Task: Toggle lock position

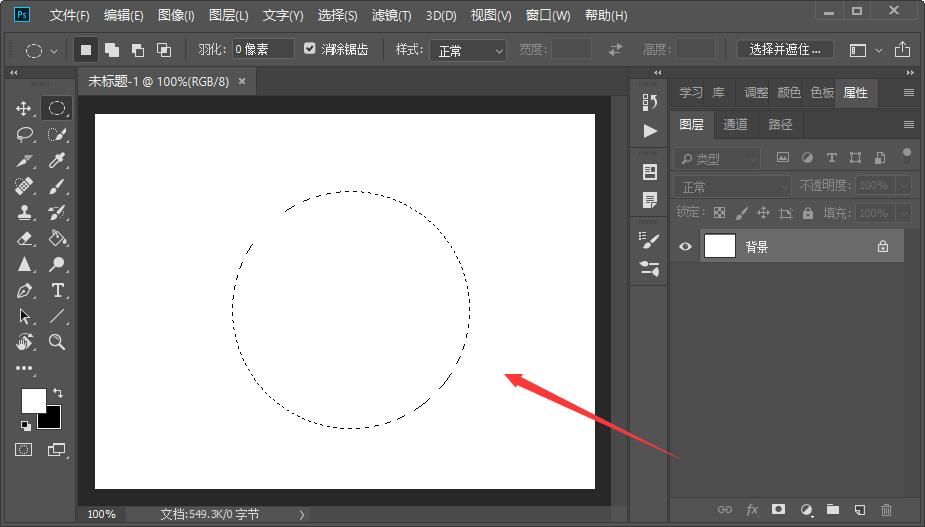Action: coord(763,212)
